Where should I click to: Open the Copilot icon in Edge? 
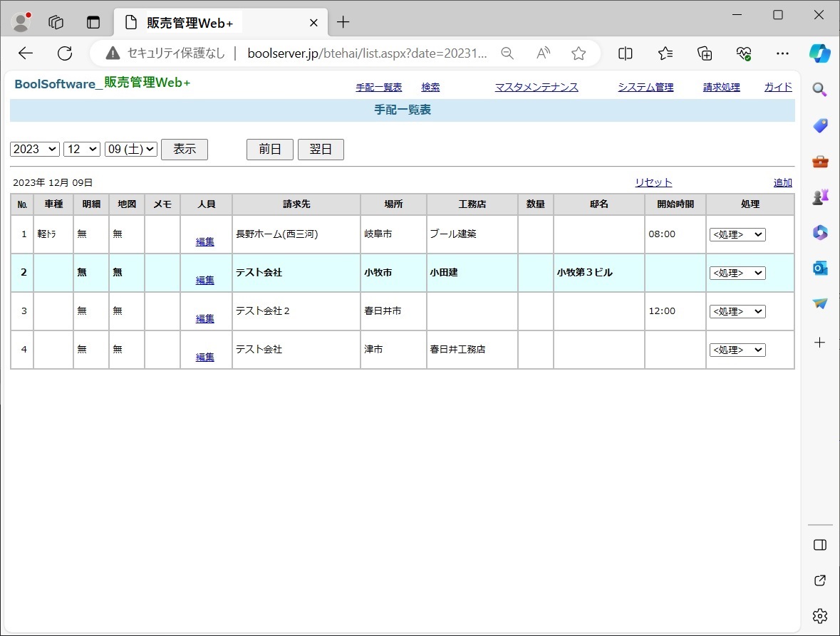point(819,53)
